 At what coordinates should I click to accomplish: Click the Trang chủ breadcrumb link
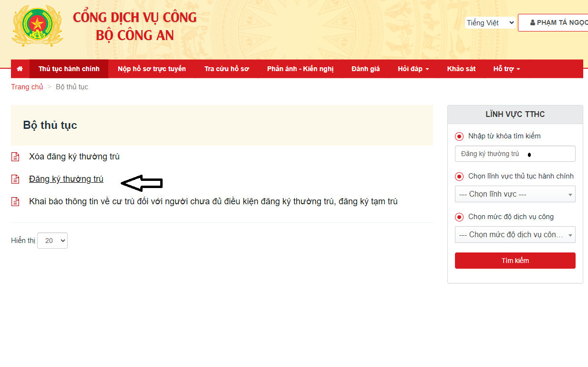27,87
